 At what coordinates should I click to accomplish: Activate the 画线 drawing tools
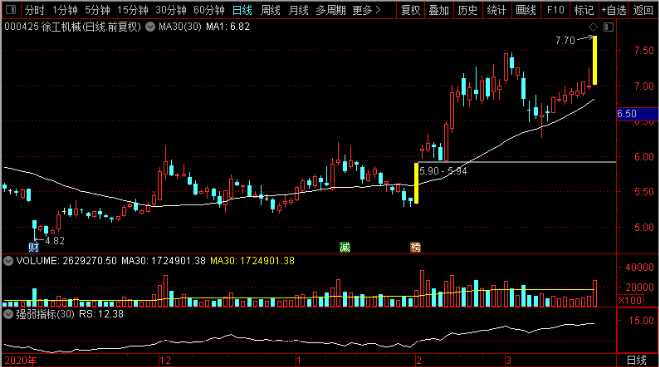526,10
